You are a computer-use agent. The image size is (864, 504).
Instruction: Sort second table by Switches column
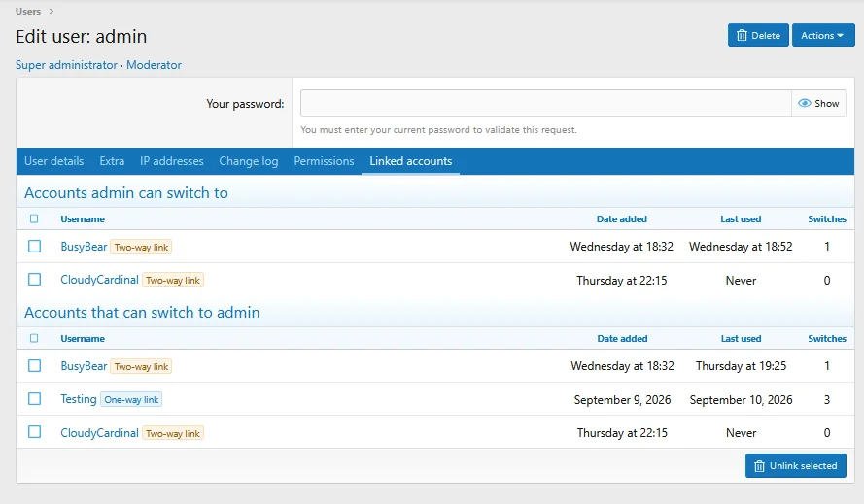coord(826,339)
